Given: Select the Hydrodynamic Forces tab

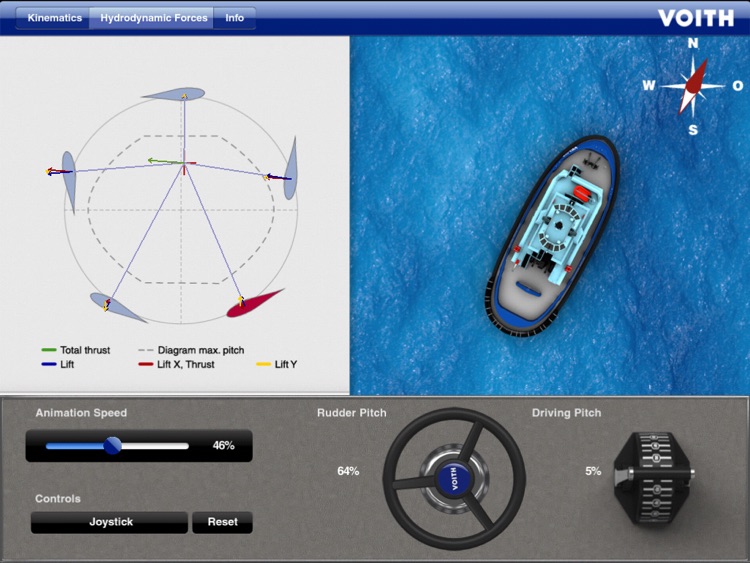Looking at the screenshot, I should pyautogui.click(x=153, y=18).
